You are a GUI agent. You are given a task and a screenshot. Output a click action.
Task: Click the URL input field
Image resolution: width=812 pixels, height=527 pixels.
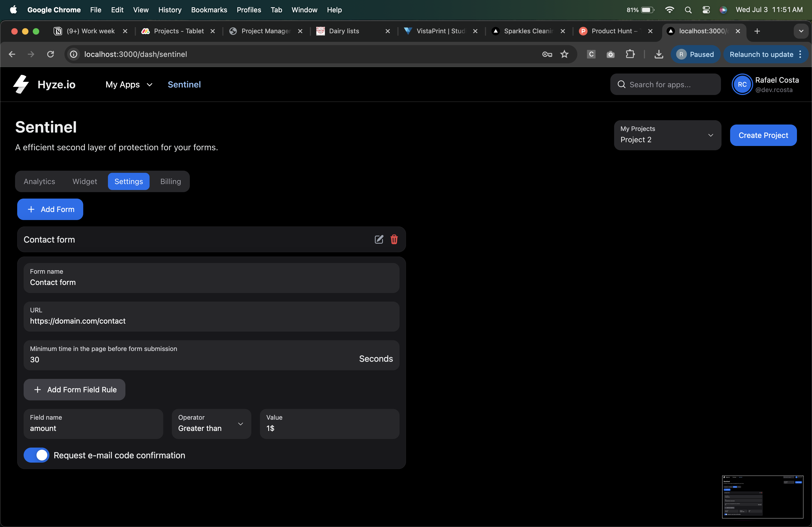pos(211,316)
